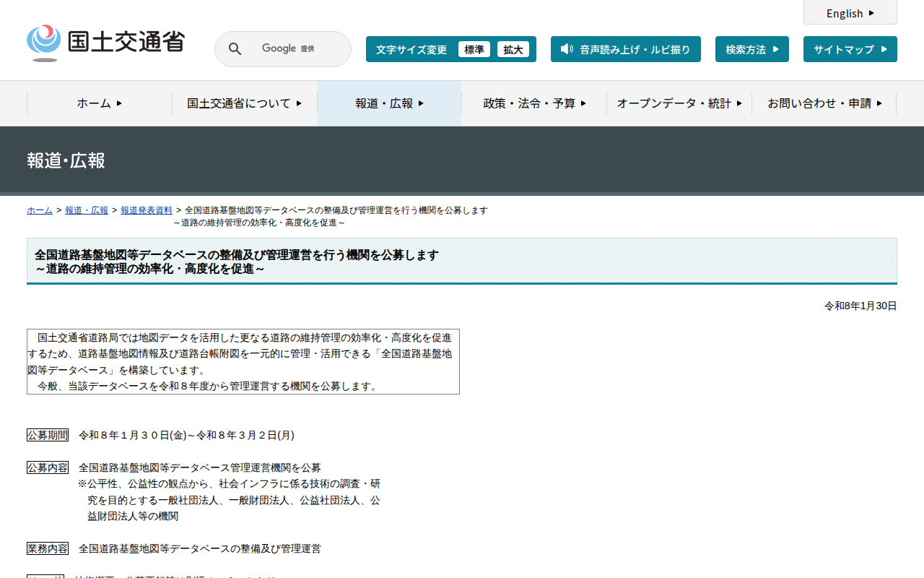Click the date 令和8年1月30日
924x578 pixels.
(x=860, y=306)
